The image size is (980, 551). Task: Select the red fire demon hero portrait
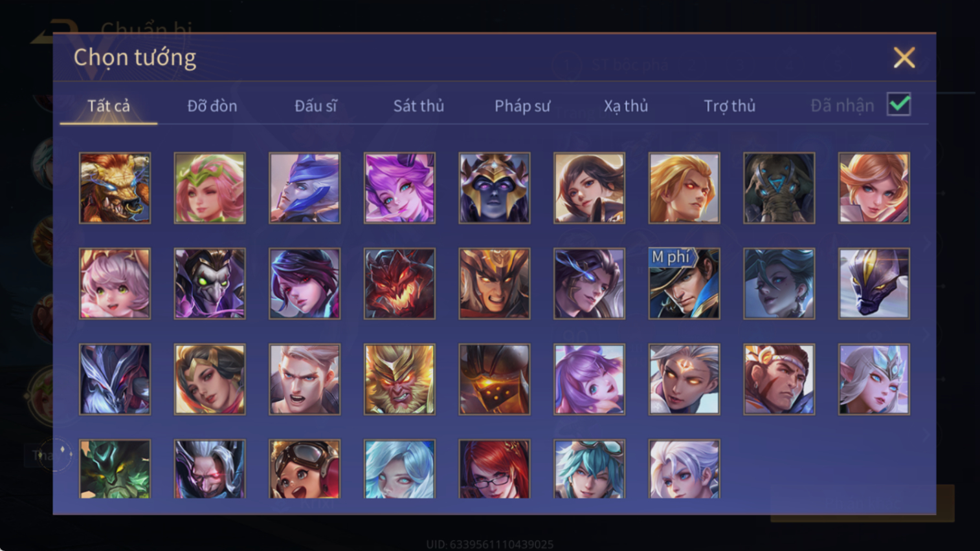399,284
